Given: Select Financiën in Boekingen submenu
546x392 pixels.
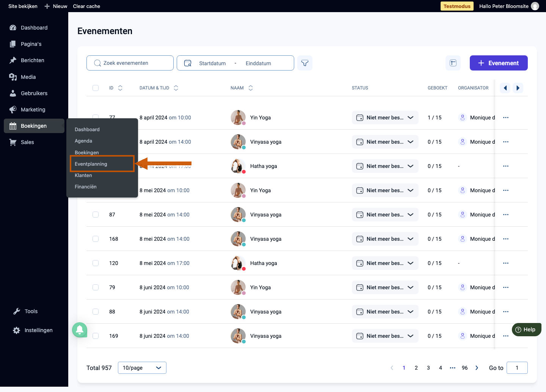Looking at the screenshot, I should tap(86, 187).
